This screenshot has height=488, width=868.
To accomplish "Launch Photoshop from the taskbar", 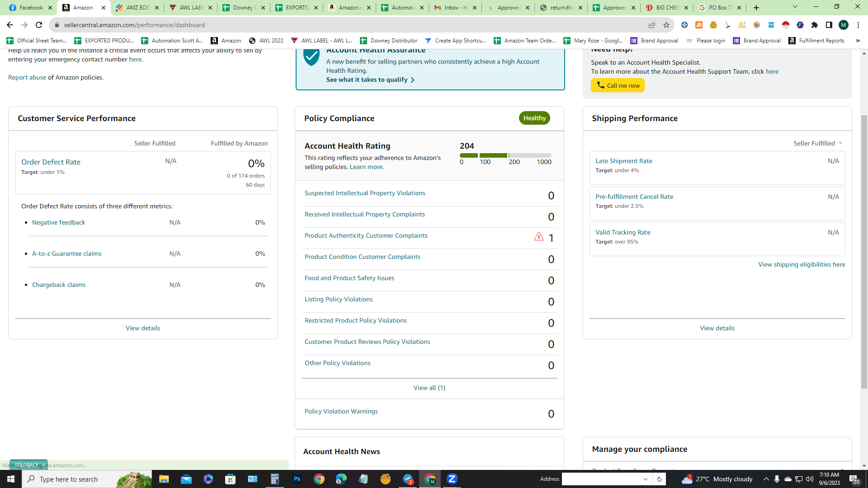I will (x=297, y=479).
